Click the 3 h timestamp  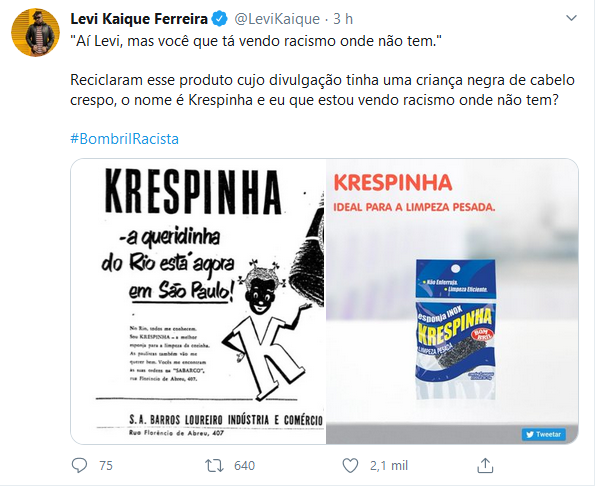point(343,19)
